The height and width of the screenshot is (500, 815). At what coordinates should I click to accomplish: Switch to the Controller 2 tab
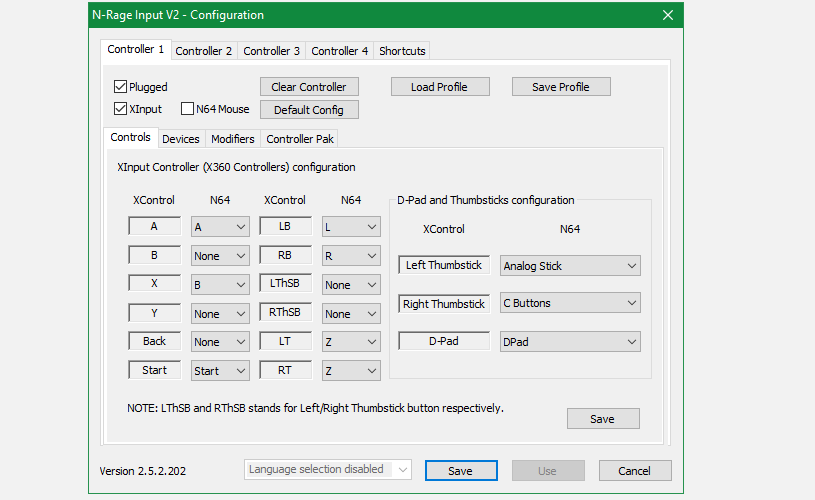(203, 51)
